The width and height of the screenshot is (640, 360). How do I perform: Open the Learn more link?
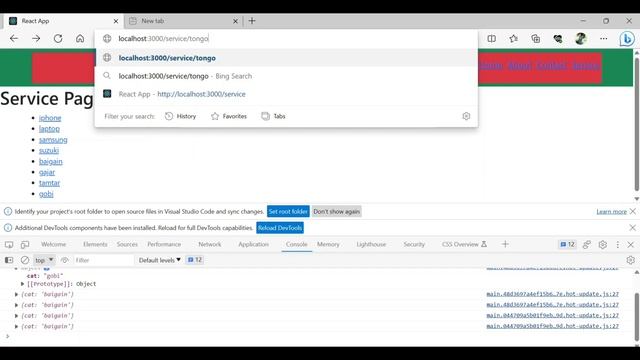coord(611,211)
